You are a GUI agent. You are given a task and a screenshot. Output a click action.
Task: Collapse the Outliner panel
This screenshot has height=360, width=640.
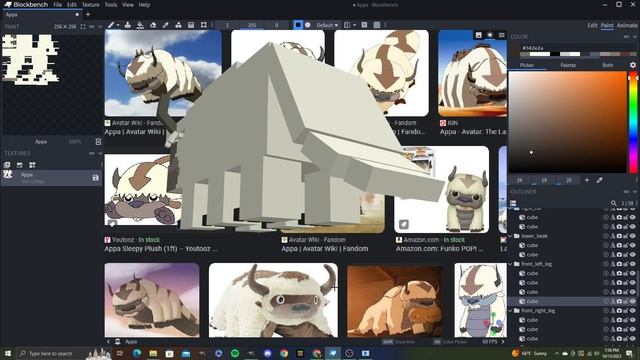coord(635,191)
